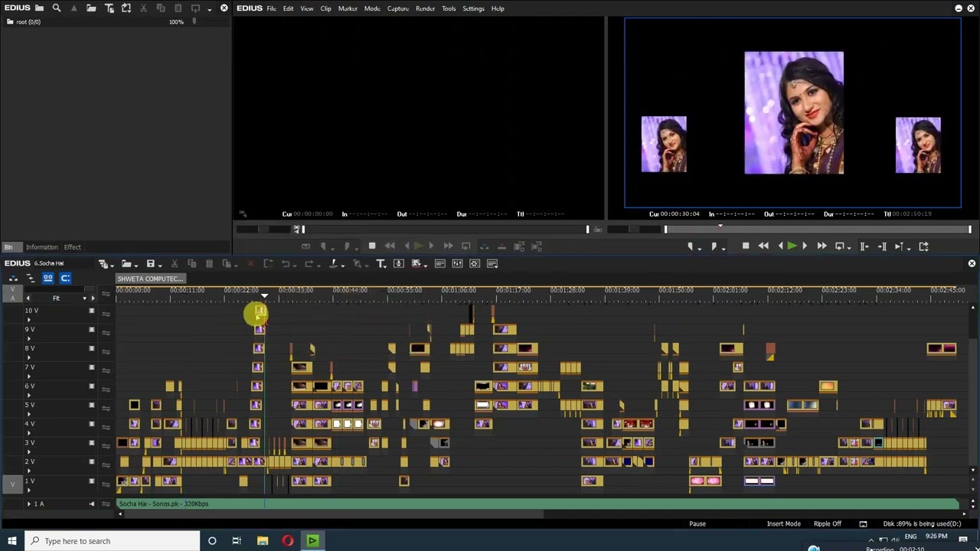The width and height of the screenshot is (980, 551).
Task: Switch to the Information tab
Action: pyautogui.click(x=41, y=247)
